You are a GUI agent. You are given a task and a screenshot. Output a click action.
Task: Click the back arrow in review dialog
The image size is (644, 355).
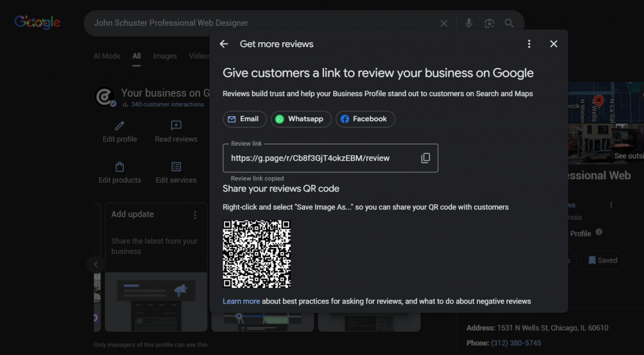[224, 44]
